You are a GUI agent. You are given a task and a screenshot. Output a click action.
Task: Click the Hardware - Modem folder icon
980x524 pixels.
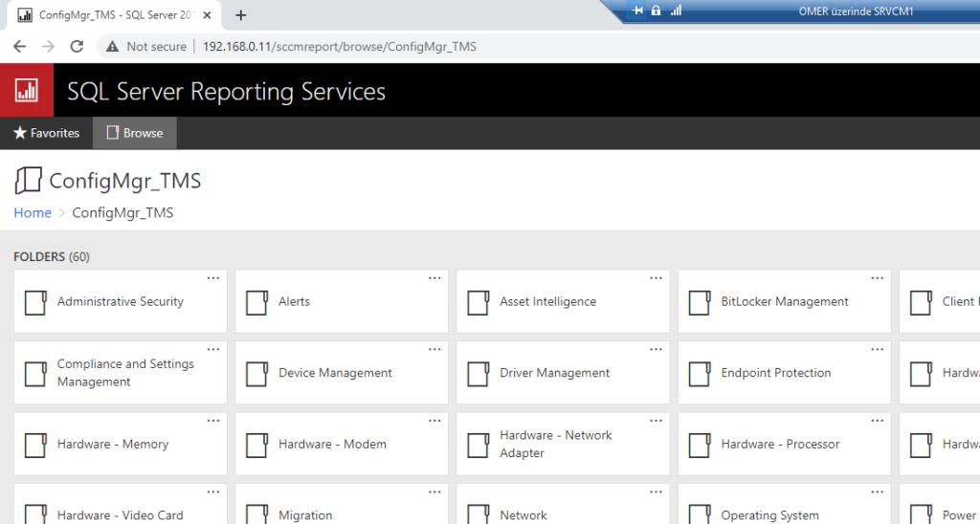[x=256, y=445]
